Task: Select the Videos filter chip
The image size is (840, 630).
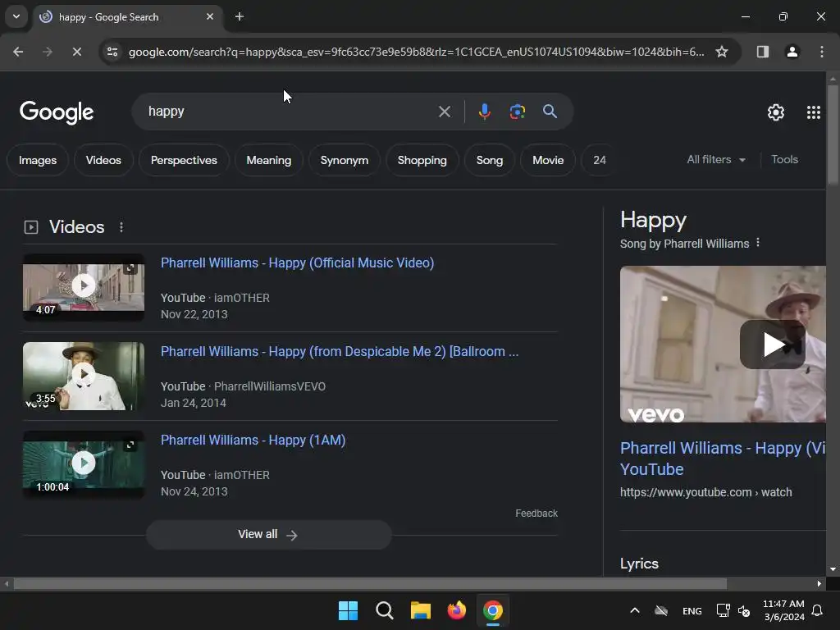Action: click(103, 160)
